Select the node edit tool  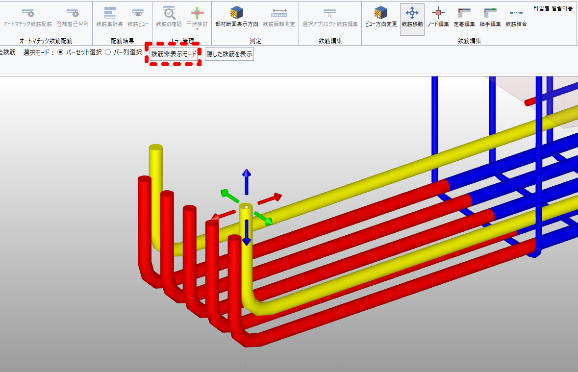[438, 17]
